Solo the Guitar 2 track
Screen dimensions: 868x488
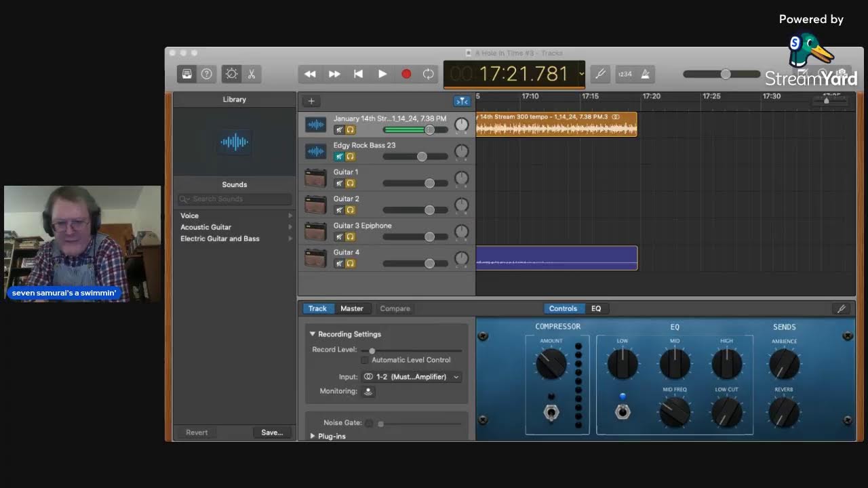tap(351, 210)
